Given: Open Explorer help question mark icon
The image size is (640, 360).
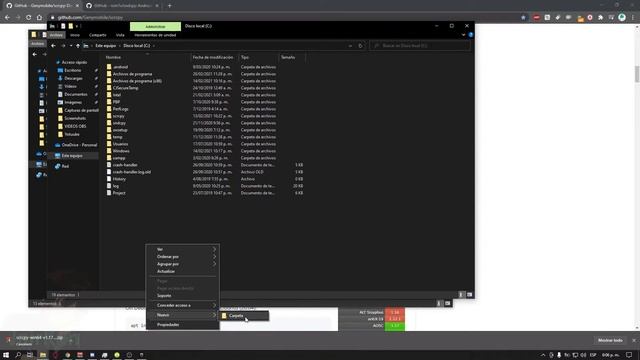Looking at the screenshot, I should click(x=471, y=35).
